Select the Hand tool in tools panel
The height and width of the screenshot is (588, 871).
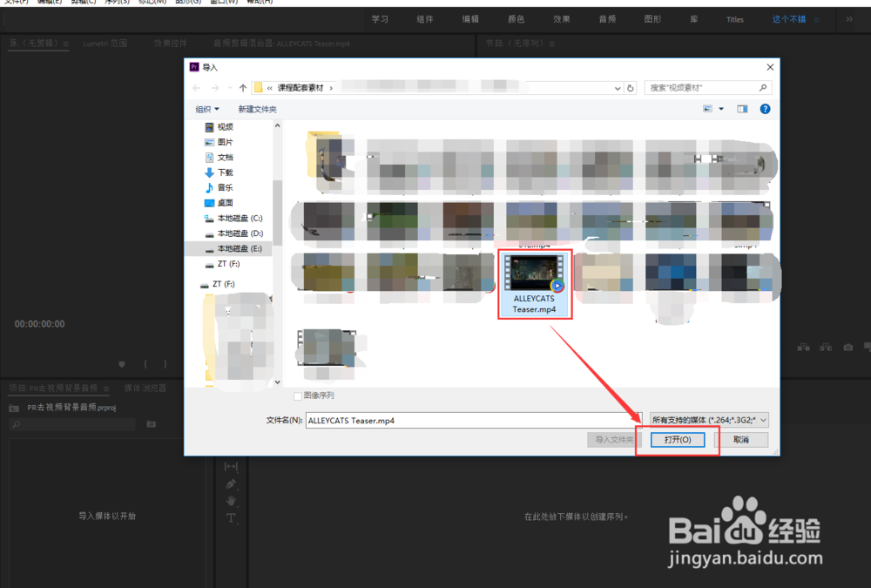[x=231, y=501]
